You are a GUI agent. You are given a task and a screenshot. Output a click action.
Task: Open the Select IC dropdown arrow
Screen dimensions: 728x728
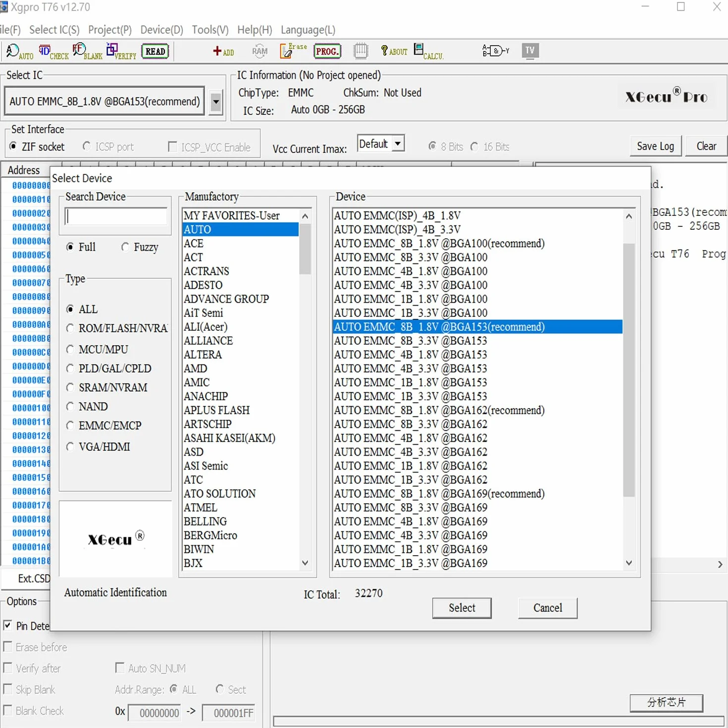[216, 102]
